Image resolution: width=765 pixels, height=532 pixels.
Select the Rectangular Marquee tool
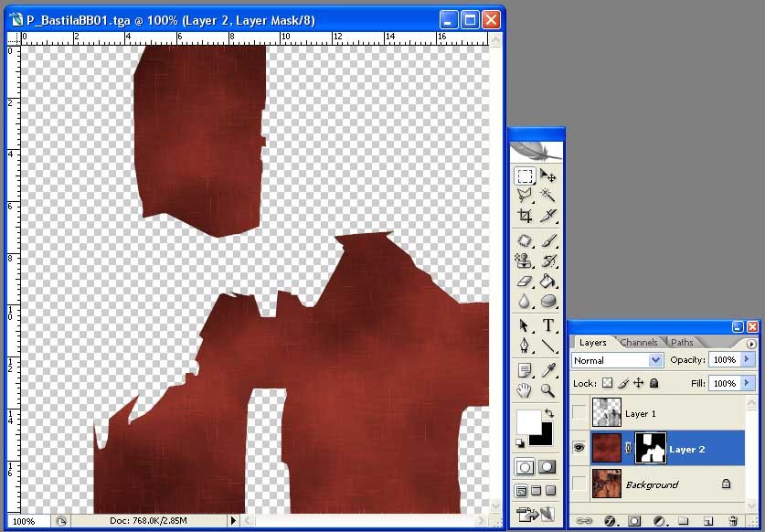[x=525, y=176]
